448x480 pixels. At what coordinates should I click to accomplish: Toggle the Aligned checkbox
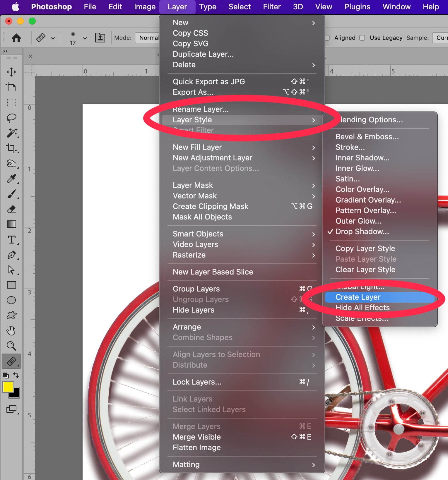pos(327,38)
